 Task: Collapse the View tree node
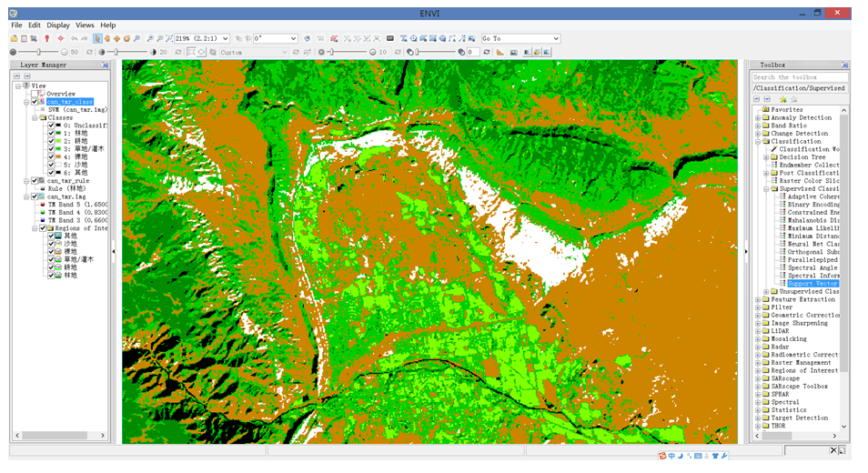pos(17,86)
